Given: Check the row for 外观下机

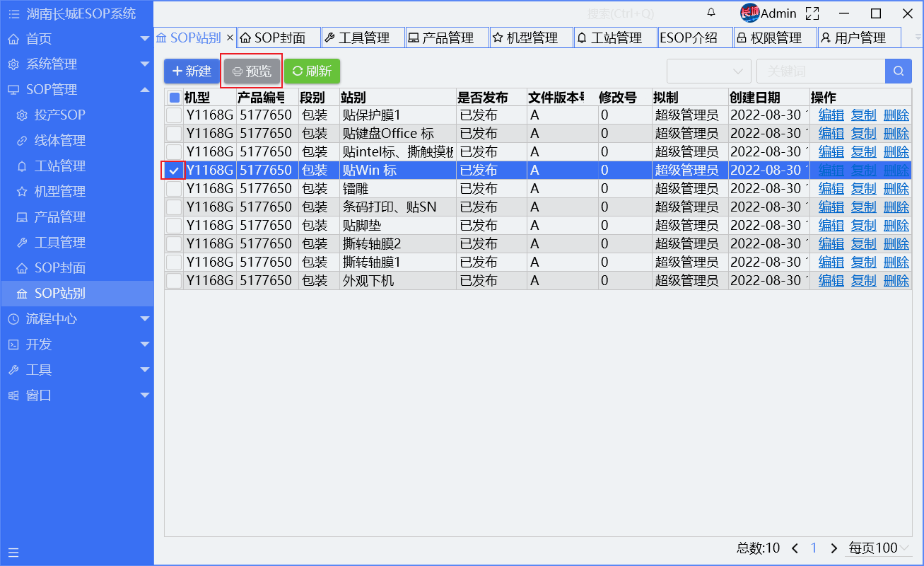Looking at the screenshot, I should pyautogui.click(x=174, y=281).
